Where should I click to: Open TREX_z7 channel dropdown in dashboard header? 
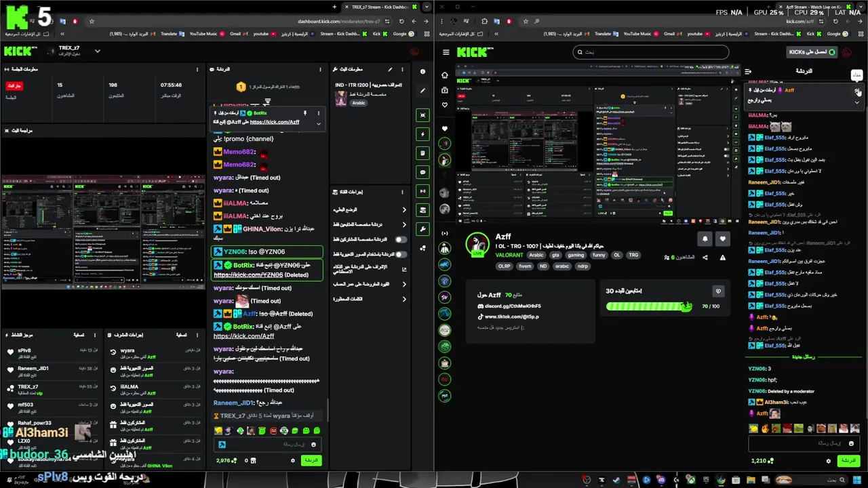point(97,51)
